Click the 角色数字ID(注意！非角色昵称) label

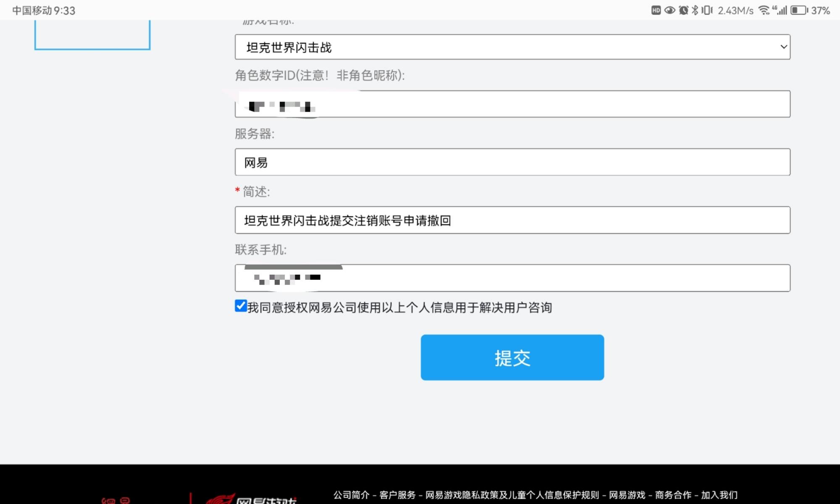(x=320, y=76)
